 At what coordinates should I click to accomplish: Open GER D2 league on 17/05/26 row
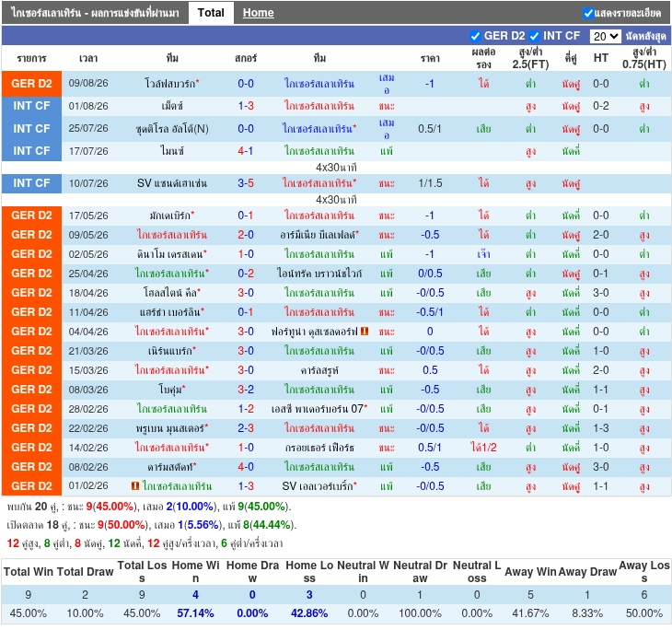tap(31, 216)
